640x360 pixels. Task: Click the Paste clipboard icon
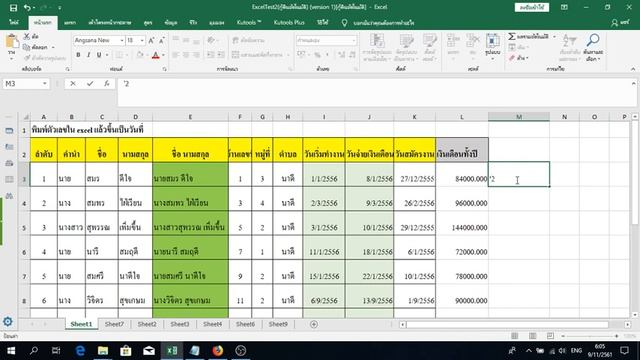tap(12, 42)
